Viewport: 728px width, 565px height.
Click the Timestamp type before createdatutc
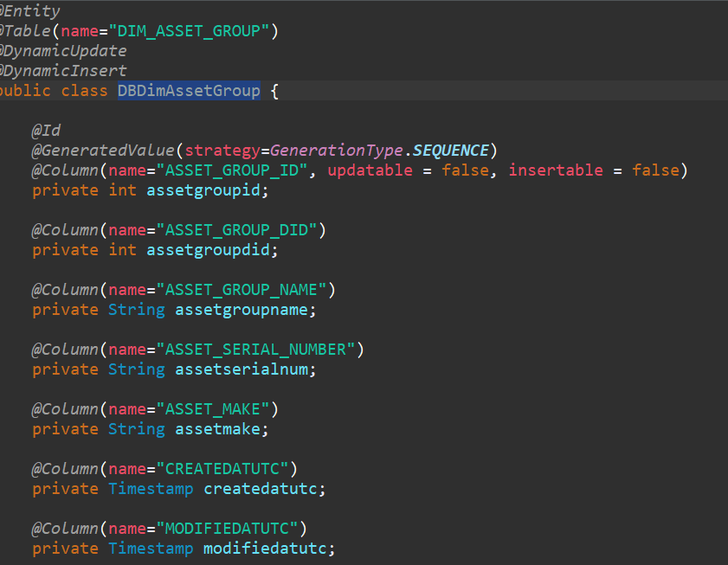click(151, 489)
